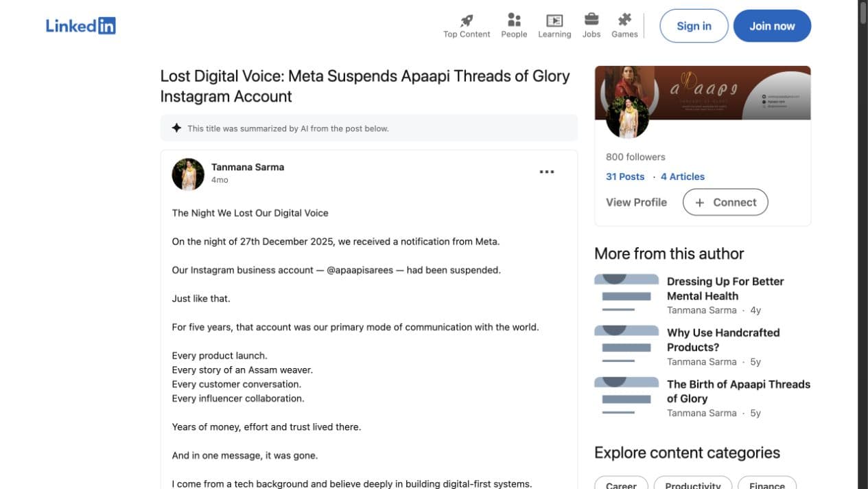Click Tanmana Sarma's post avatar
Image resolution: width=868 pixels, height=489 pixels.
(188, 174)
